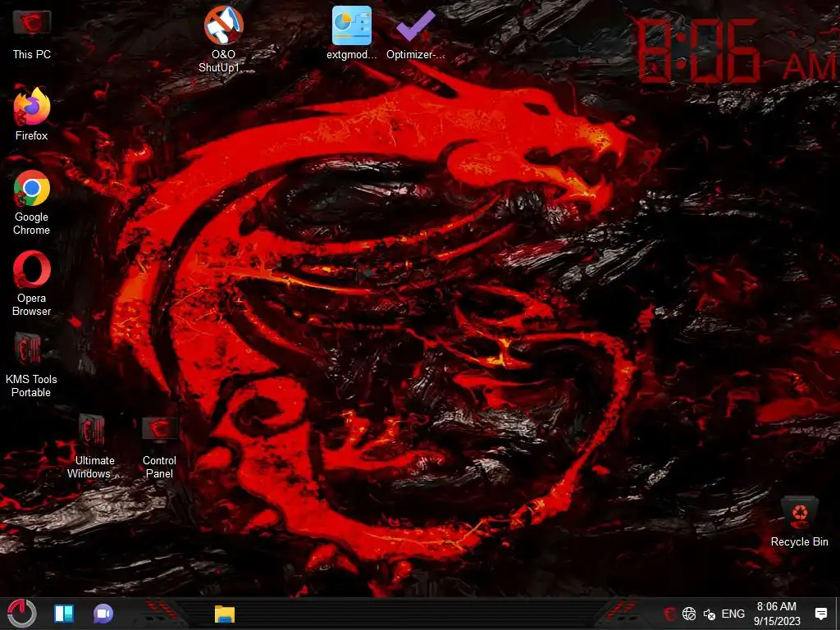The width and height of the screenshot is (840, 630).
Task: Open File Explorer from the taskbar
Action: pos(225,614)
